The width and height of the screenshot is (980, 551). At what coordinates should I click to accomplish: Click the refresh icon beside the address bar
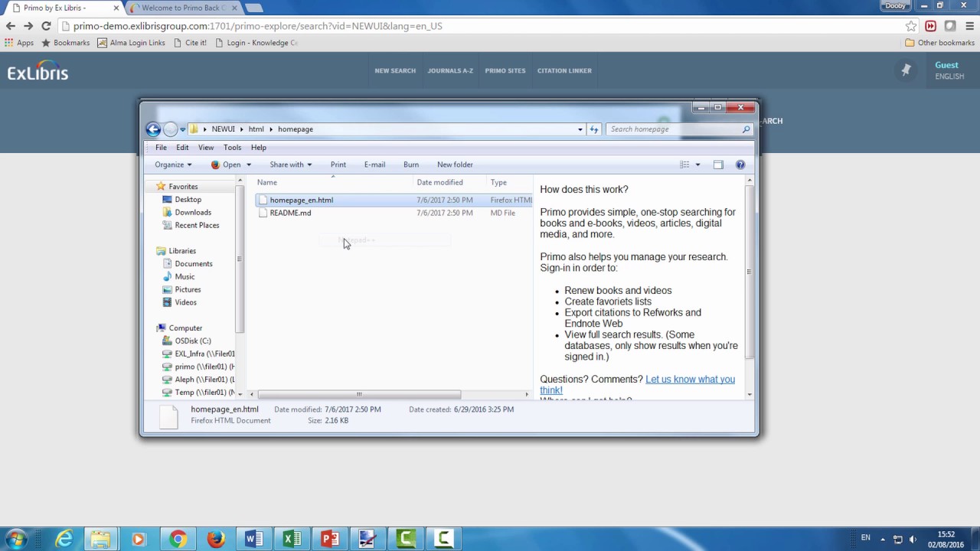tap(593, 129)
